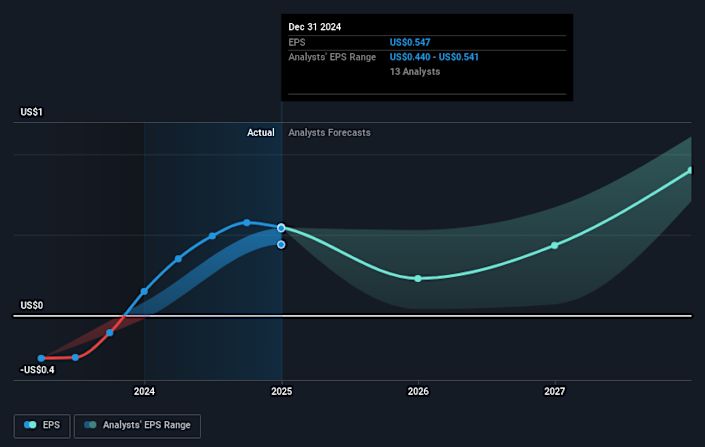
Task: Click the 2025 x-axis label
Action: click(281, 392)
